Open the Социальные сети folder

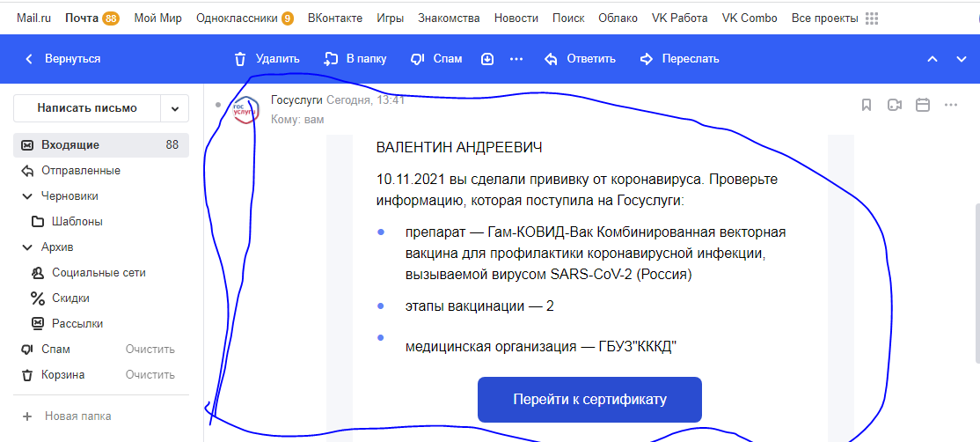(x=99, y=273)
